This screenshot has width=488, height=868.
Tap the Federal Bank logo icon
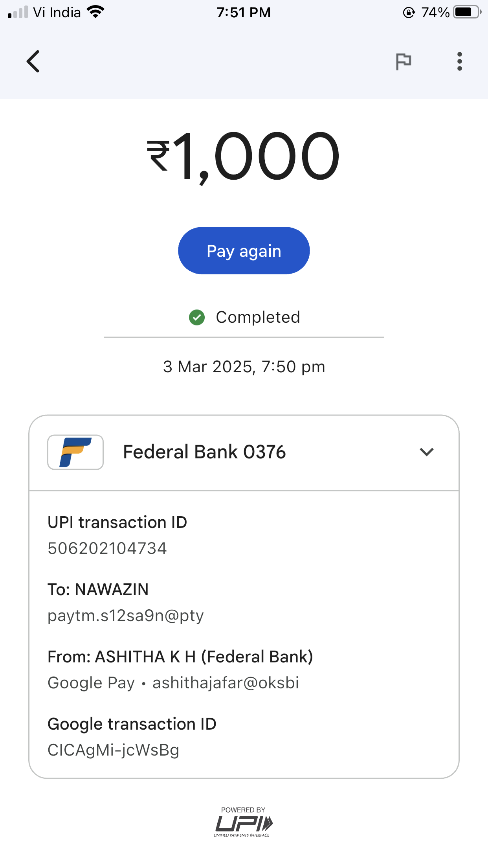pos(75,452)
